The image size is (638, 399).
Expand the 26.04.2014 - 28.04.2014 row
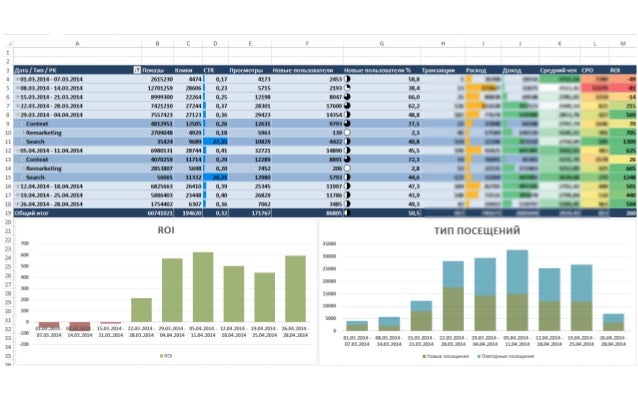(17, 204)
